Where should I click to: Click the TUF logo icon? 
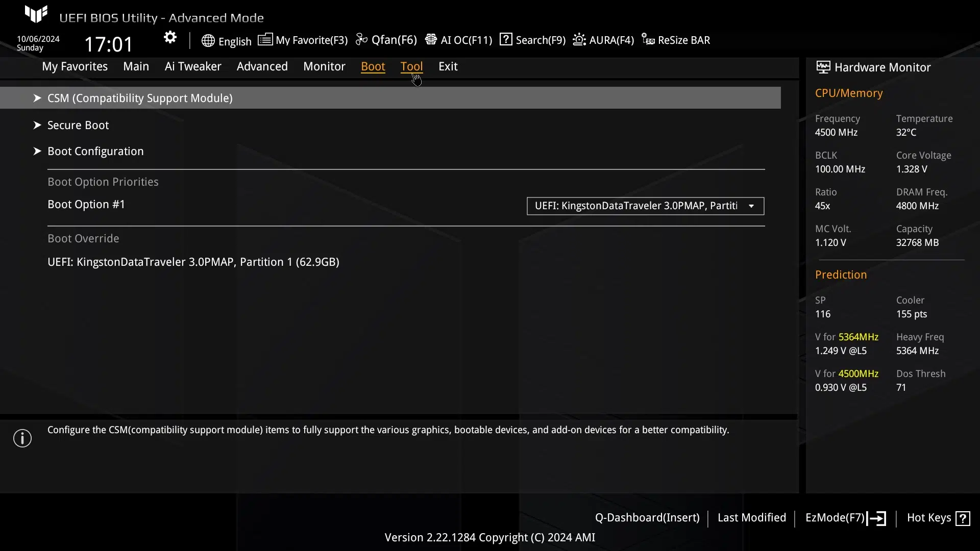[36, 14]
